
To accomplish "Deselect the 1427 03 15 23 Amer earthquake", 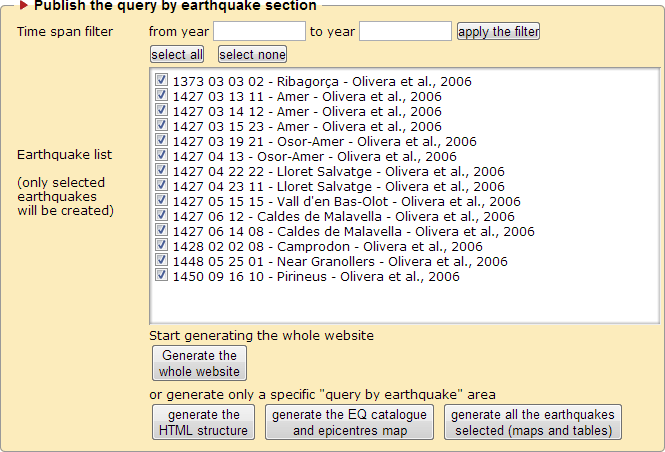I will 163,126.
